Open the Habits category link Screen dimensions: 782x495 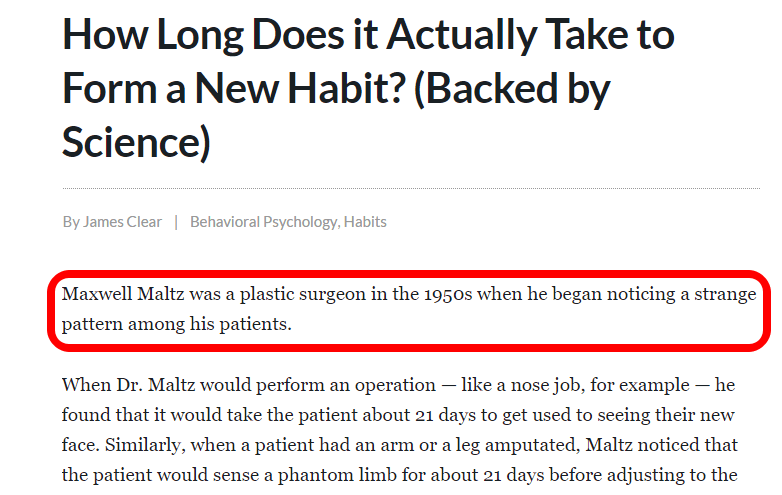click(x=365, y=222)
